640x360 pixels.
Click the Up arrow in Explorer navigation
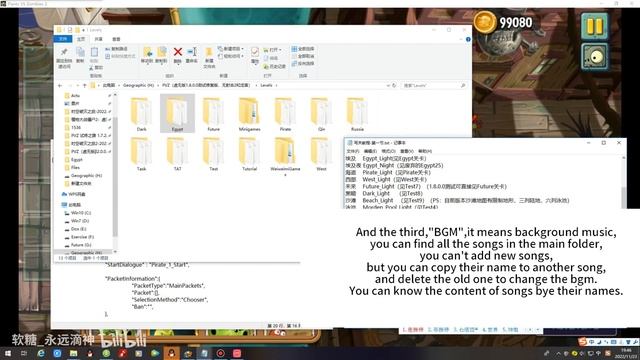pos(84,85)
